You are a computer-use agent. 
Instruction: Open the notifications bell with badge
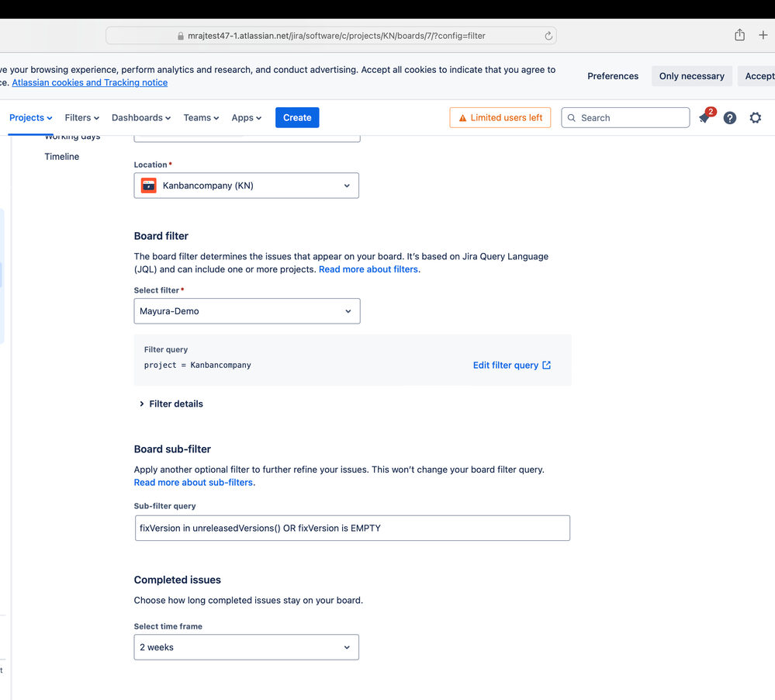point(706,117)
